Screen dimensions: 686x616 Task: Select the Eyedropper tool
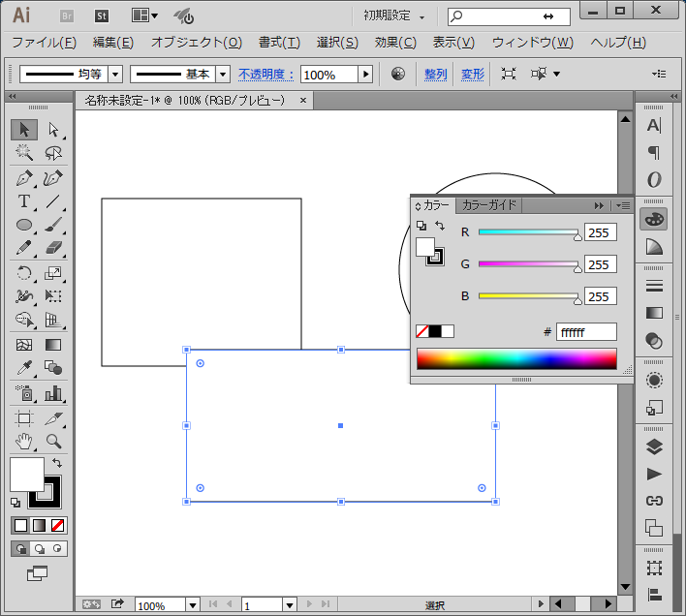point(24,368)
